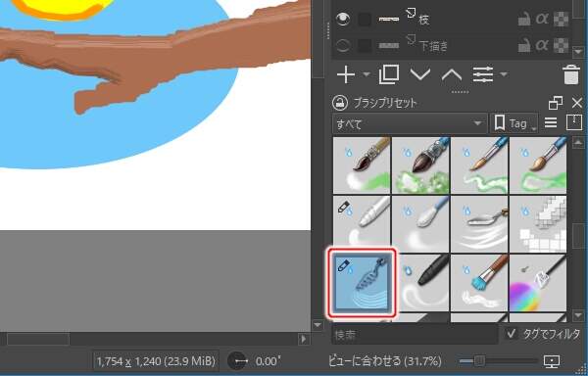Click the 0.00° rotation angle field
This screenshot has height=376, width=588.
point(269,361)
